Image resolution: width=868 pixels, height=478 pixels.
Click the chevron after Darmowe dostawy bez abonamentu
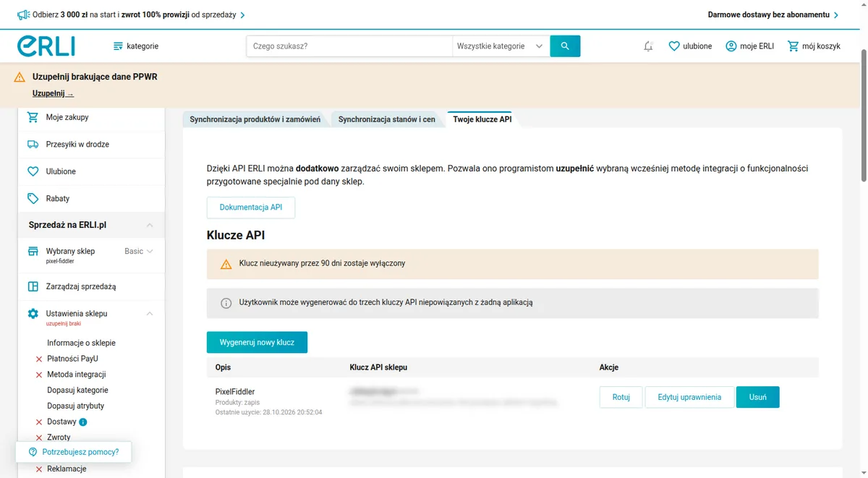[x=836, y=14]
